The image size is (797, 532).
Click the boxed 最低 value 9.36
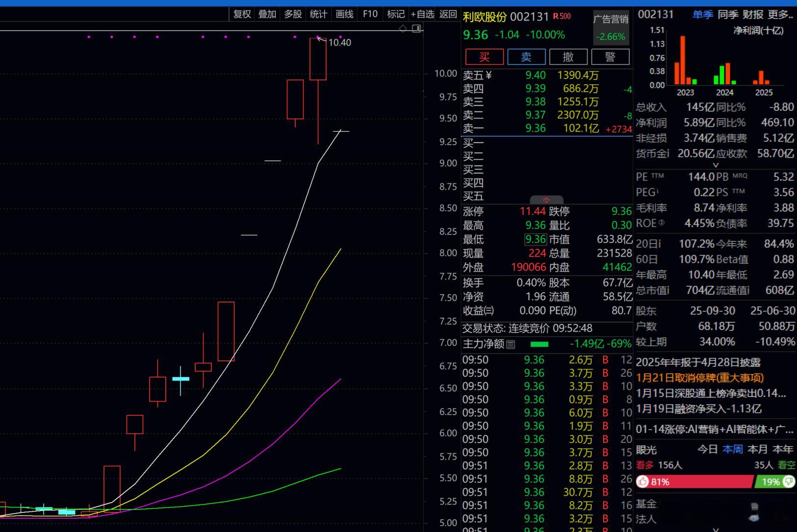click(x=535, y=239)
